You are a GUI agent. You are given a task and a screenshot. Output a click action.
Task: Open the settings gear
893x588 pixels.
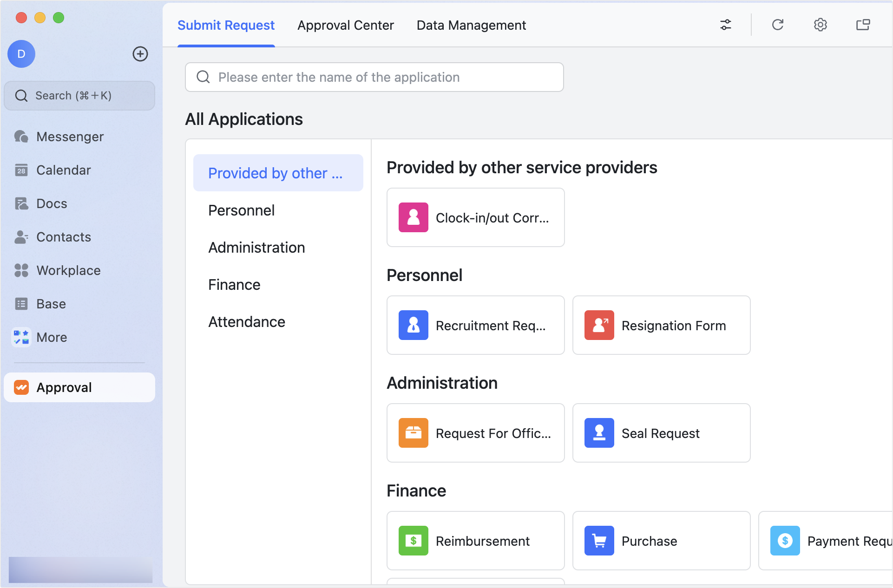pos(821,25)
